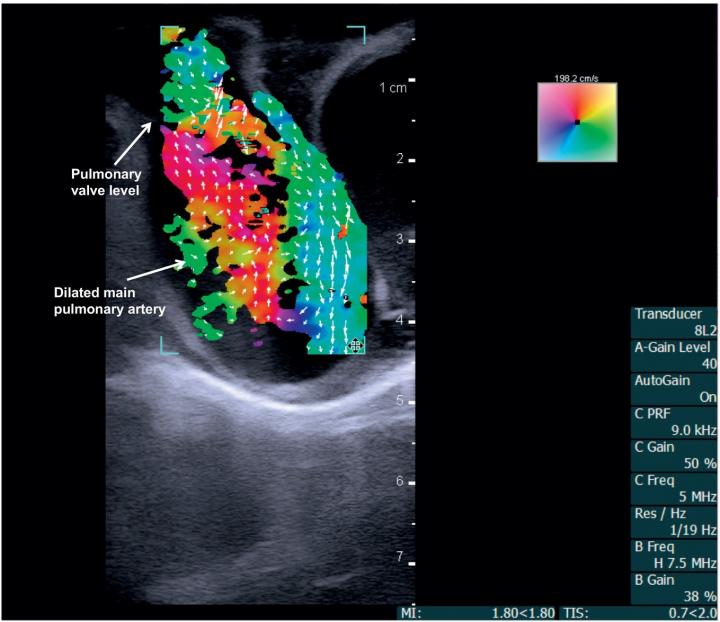Click the Res / Hz 1/19 Hz field

(x=674, y=521)
